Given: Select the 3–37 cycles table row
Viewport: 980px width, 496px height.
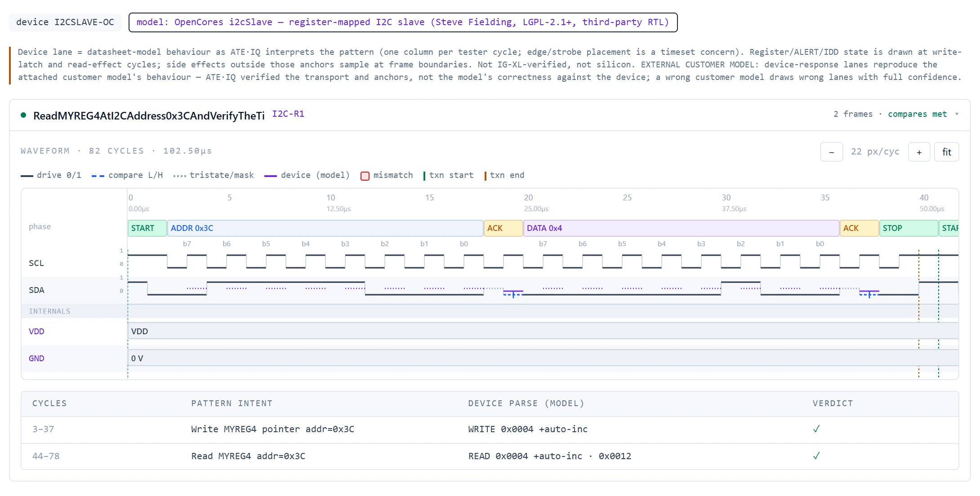Looking at the screenshot, I should 490,429.
